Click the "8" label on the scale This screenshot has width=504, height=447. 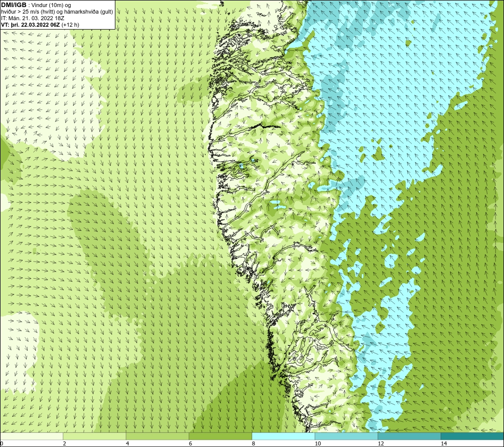tap(254, 443)
